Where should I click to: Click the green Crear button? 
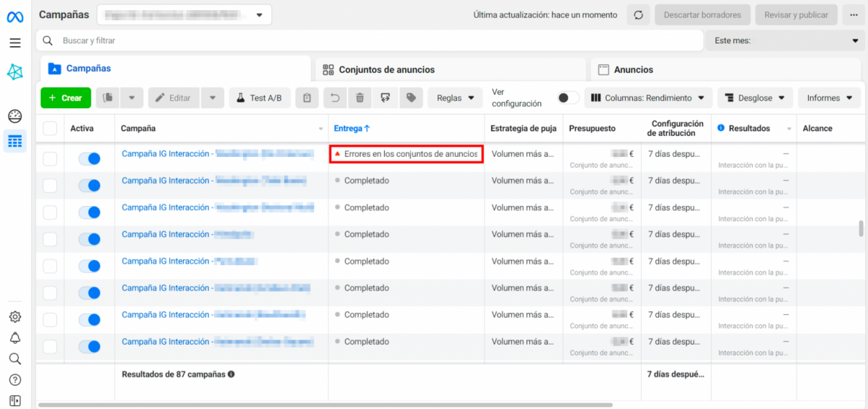point(66,98)
